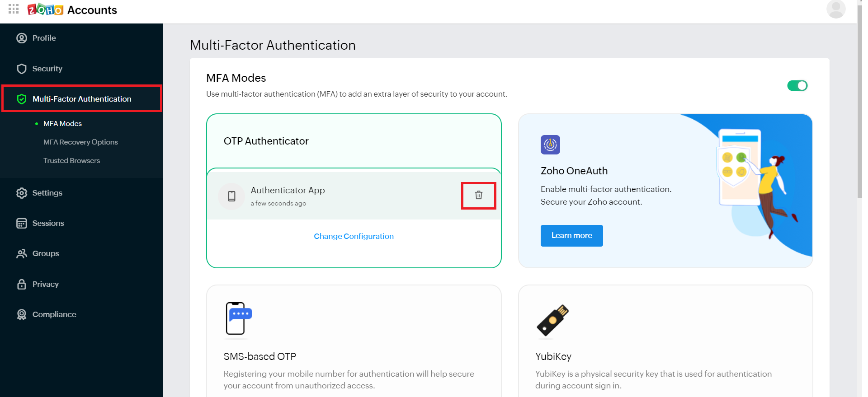Delete the Authenticator App entry

click(x=478, y=195)
